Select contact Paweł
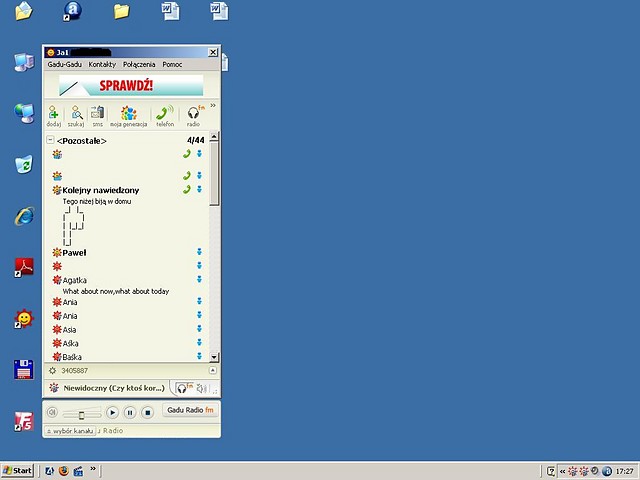The height and width of the screenshot is (480, 640). pyautogui.click(x=74, y=253)
